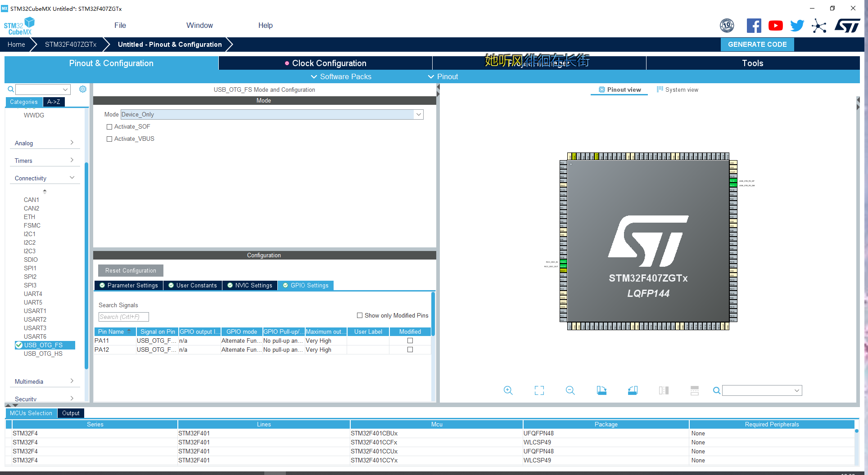Check Show only Modified Pins
Image resolution: width=868 pixels, height=475 pixels.
360,315
